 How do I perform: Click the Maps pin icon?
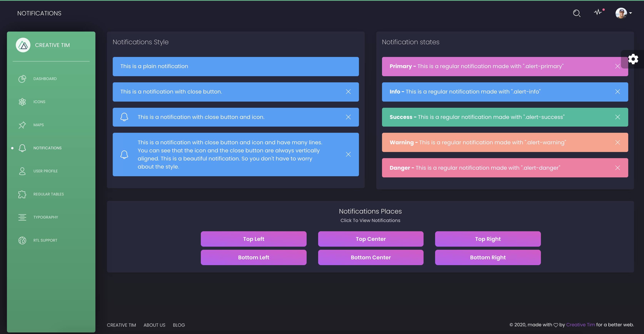coord(22,125)
